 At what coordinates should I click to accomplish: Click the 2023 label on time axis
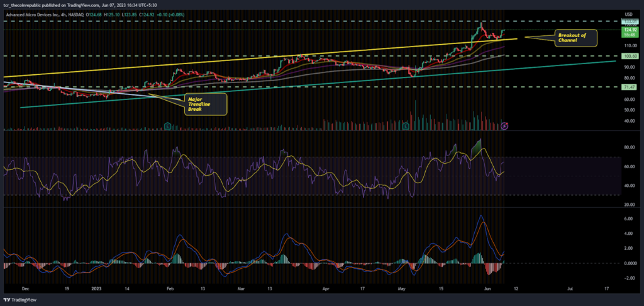point(96,290)
